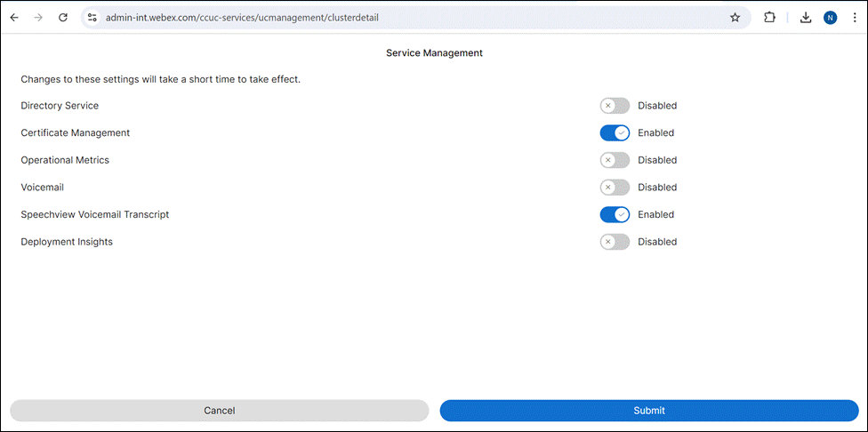
Task: Open the Chrome three-dot menu
Action: pyautogui.click(x=854, y=18)
